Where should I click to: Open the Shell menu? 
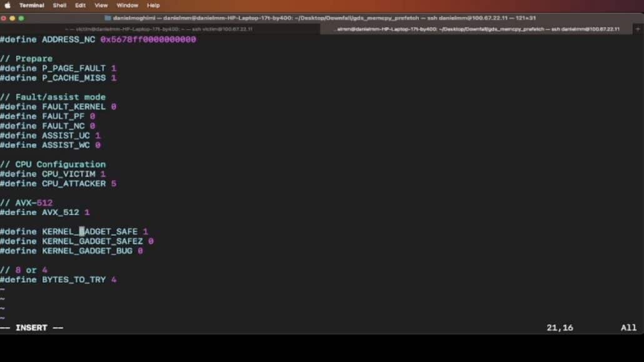59,6
